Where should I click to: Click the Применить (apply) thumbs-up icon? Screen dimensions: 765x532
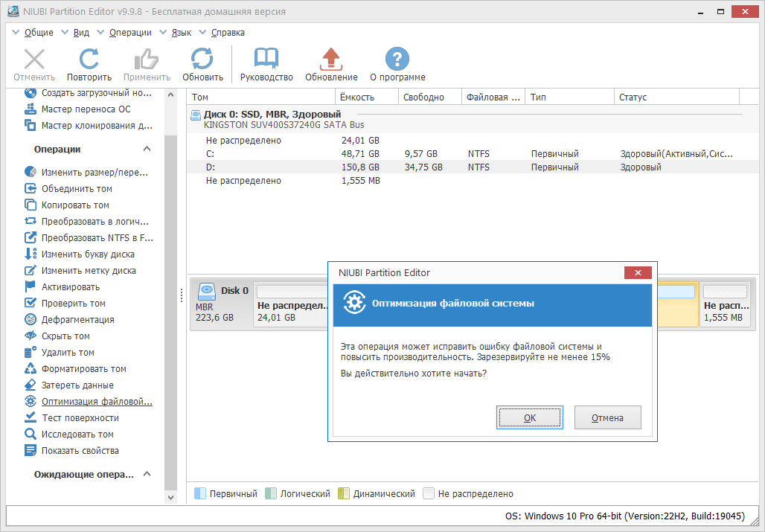(147, 60)
